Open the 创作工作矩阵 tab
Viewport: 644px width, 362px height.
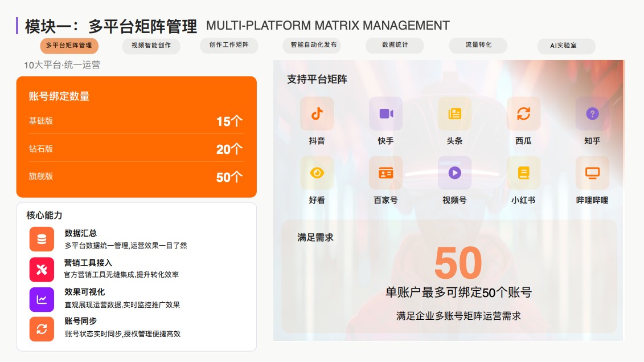click(229, 45)
